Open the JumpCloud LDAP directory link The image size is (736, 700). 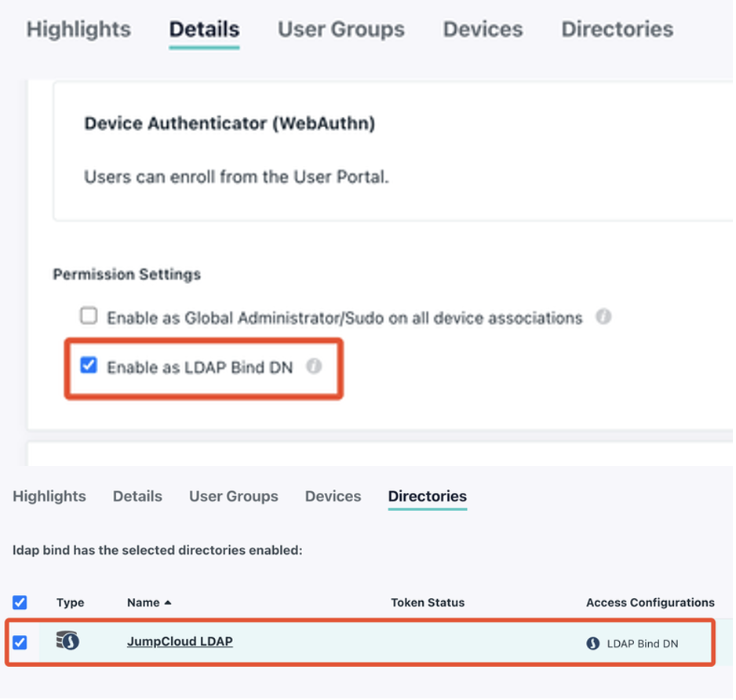pyautogui.click(x=180, y=641)
